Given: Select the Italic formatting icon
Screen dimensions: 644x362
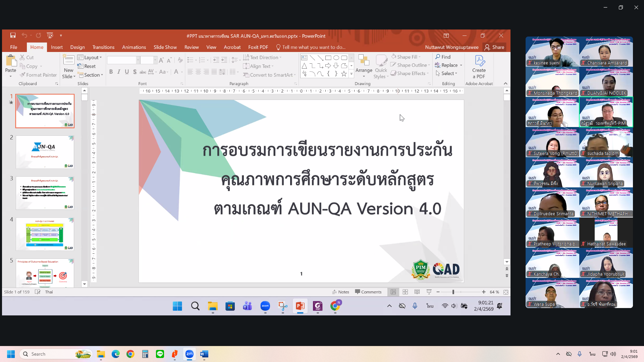Looking at the screenshot, I should click(118, 72).
